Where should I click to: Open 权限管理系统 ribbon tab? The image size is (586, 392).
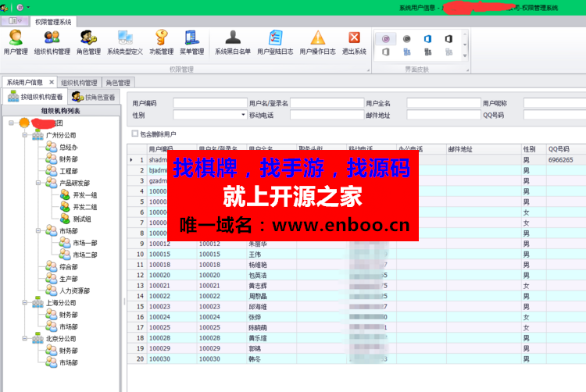pos(53,22)
